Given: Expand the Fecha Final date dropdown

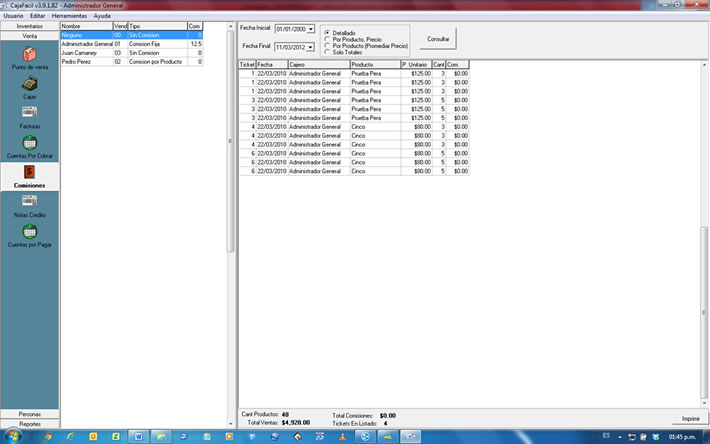Looking at the screenshot, I should 311,47.
